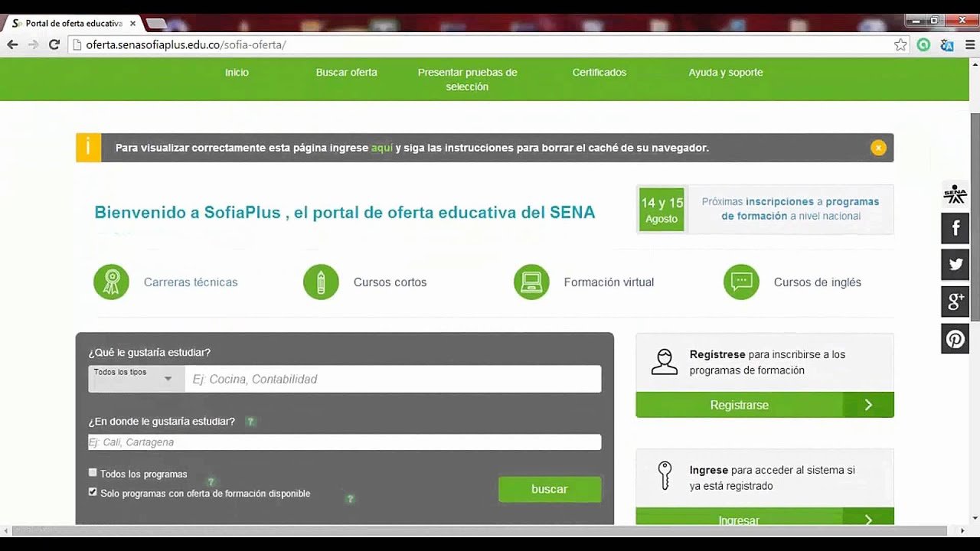
Task: Click the green buscar button
Action: [x=550, y=489]
